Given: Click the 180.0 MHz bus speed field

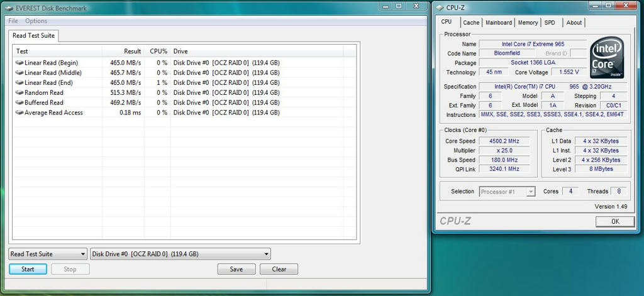Looking at the screenshot, I should [504, 160].
